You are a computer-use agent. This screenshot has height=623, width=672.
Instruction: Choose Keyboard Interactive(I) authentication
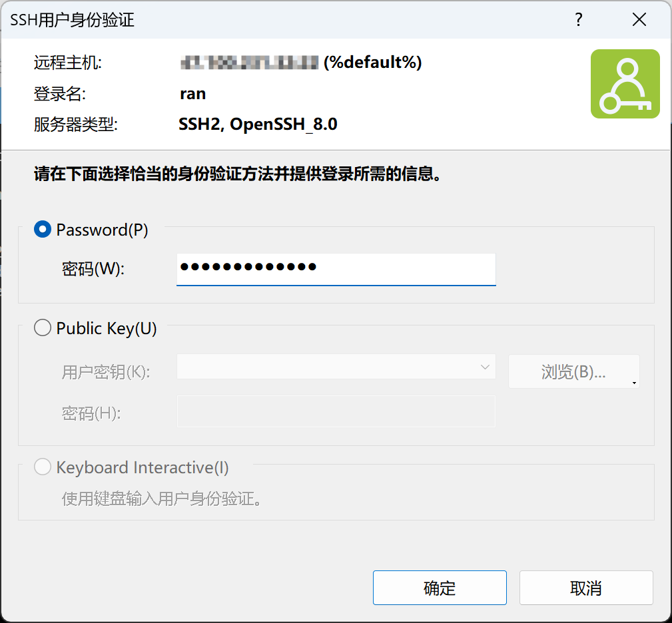tap(42, 467)
